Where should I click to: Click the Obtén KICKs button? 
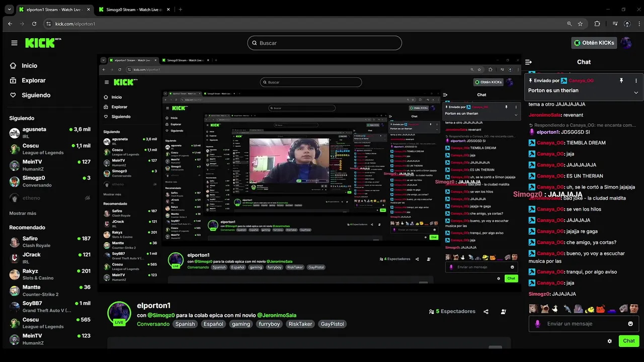coord(594,43)
